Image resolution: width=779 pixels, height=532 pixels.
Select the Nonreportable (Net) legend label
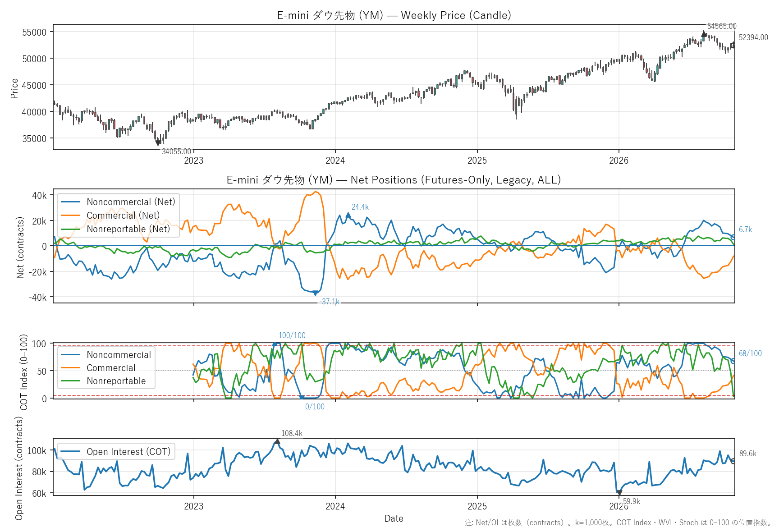(x=128, y=229)
